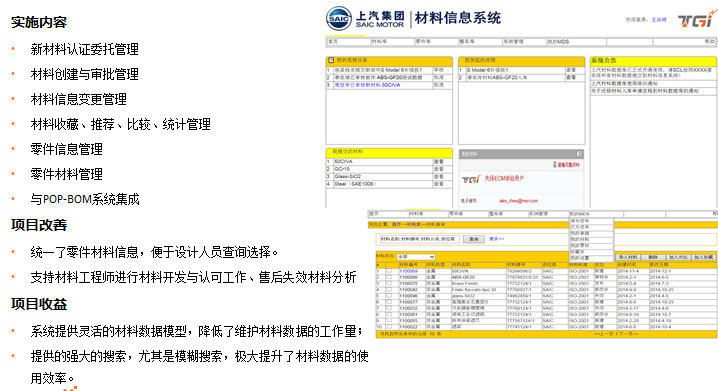Open the blue 50CrVA task link in the flow list

pyautogui.click(x=368, y=85)
